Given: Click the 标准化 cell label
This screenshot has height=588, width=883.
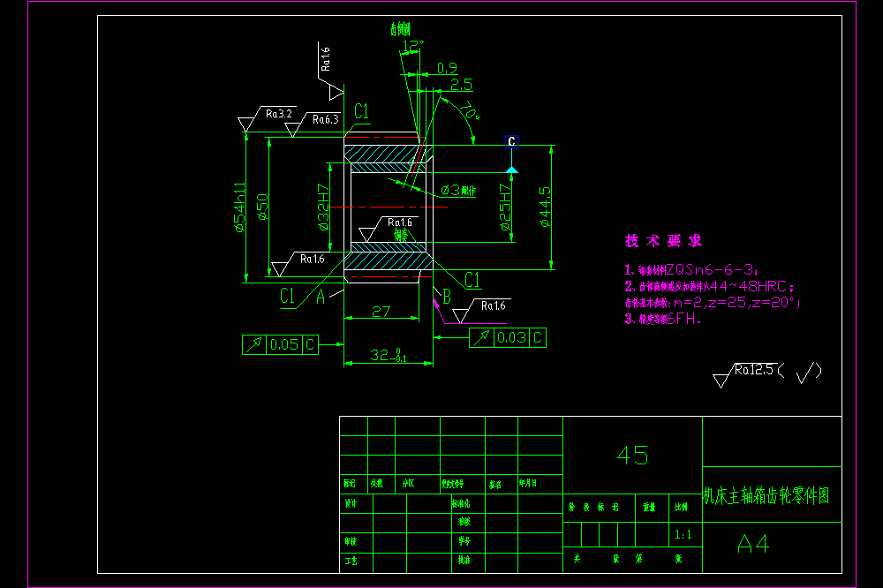Looking at the screenshot, I should (x=461, y=503).
